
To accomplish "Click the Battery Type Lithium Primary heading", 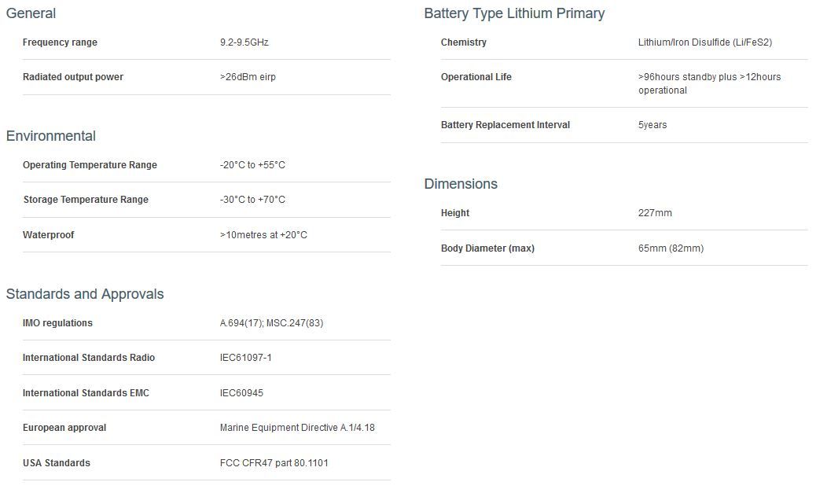I will click(514, 13).
